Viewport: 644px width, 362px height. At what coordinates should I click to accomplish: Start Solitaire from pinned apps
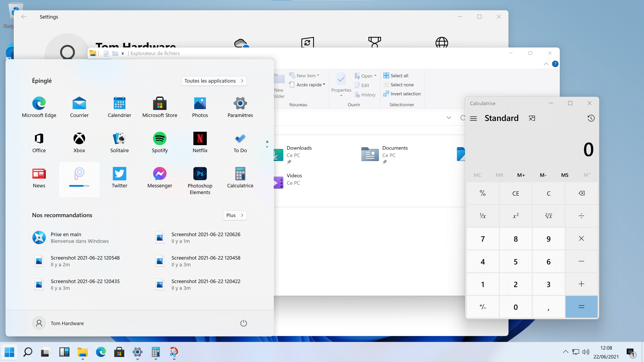(119, 142)
